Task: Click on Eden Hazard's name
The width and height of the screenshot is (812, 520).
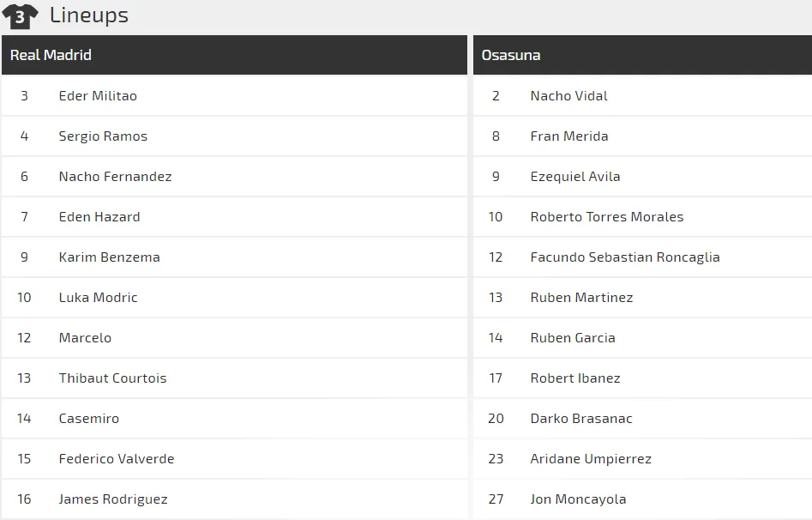Action: coord(99,217)
